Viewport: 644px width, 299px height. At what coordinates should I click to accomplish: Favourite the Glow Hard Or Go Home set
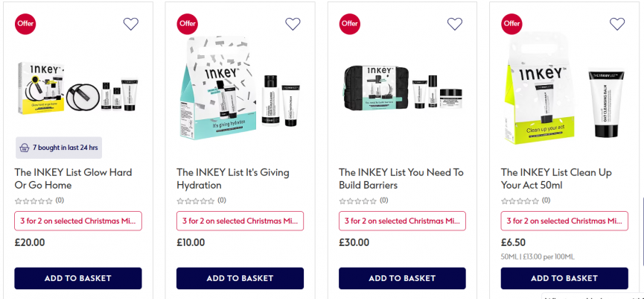pyautogui.click(x=131, y=24)
